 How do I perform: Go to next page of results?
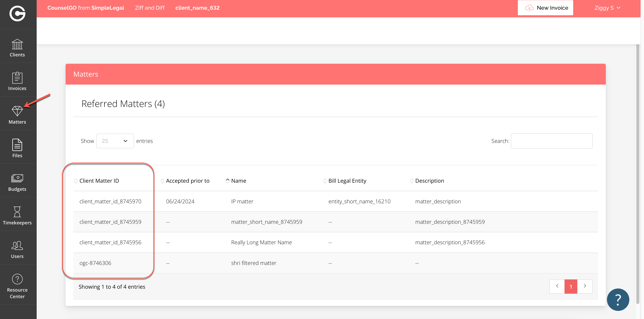[x=585, y=286]
